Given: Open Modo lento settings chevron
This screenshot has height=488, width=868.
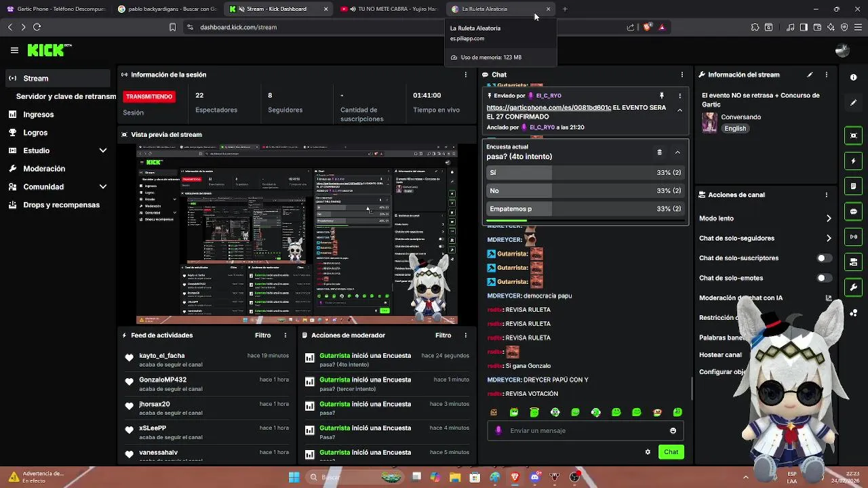Looking at the screenshot, I should point(829,218).
